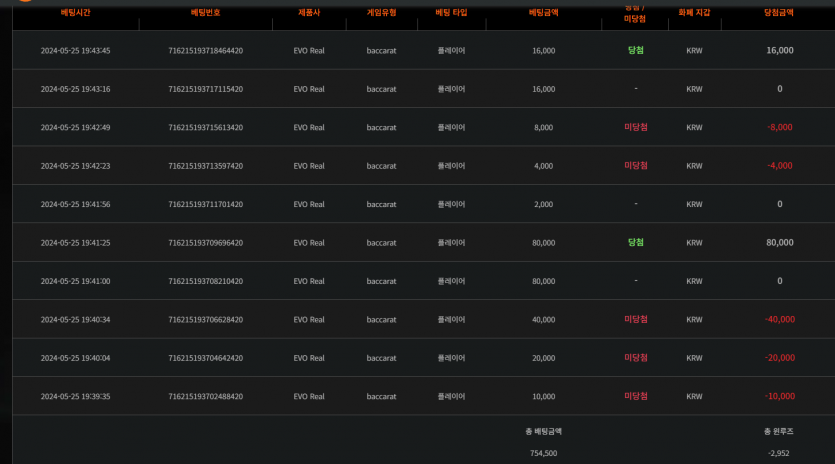The height and width of the screenshot is (464, 835).
Task: Click the 베팅금액 column header
Action: pos(543,12)
